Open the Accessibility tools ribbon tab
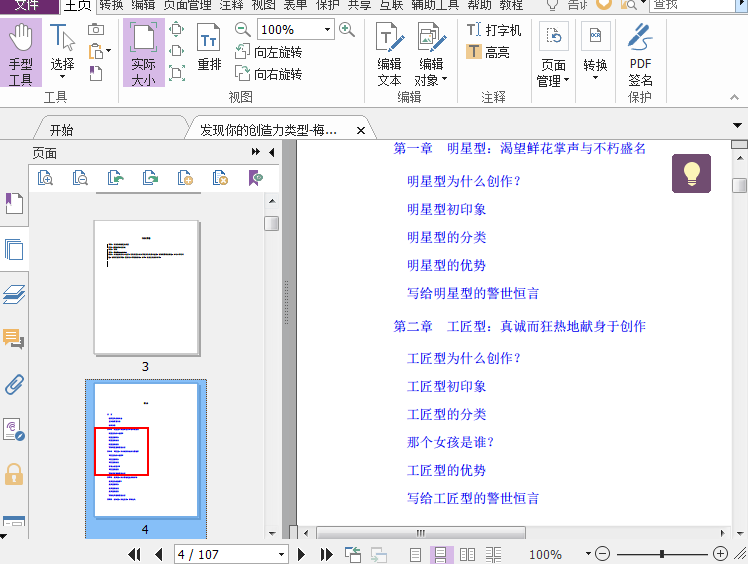 (x=435, y=5)
